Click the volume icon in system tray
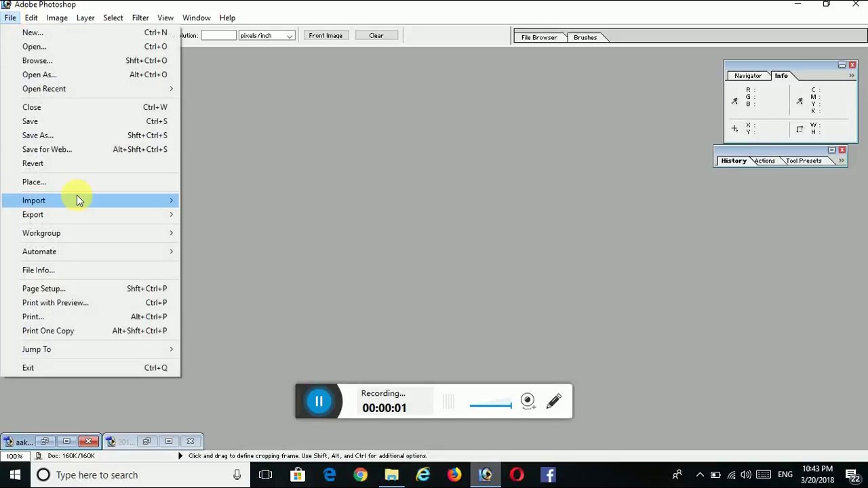The image size is (868, 488). click(746, 475)
